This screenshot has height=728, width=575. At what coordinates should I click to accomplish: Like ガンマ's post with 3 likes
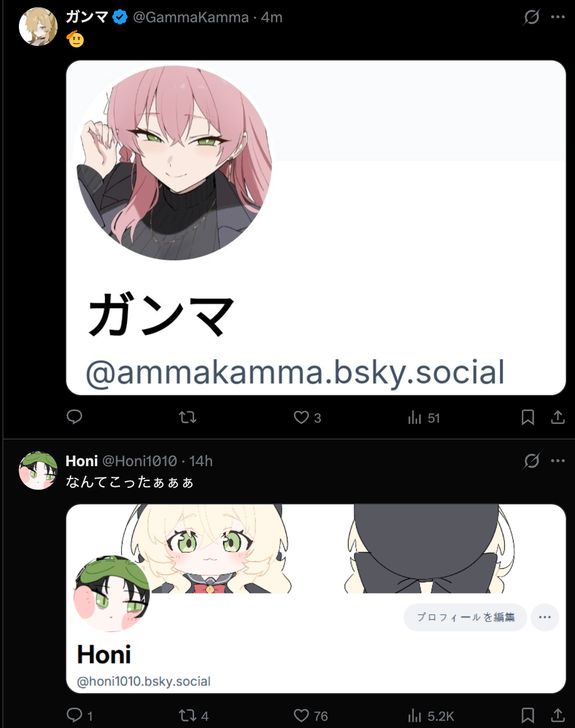[307, 417]
